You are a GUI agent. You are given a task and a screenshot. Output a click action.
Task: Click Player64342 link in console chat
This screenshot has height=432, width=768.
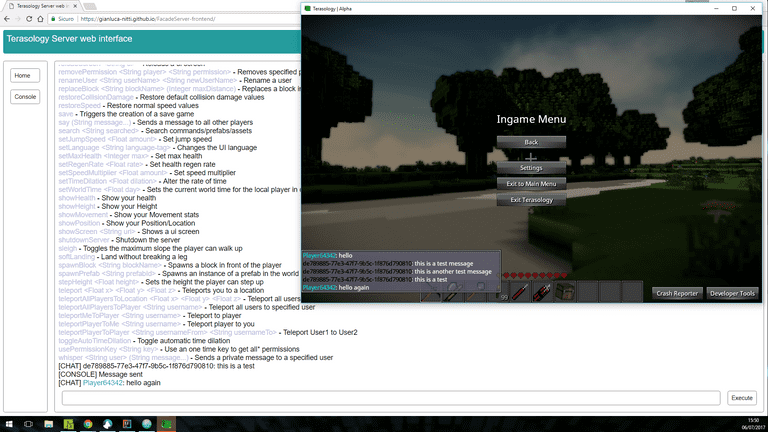(x=102, y=383)
